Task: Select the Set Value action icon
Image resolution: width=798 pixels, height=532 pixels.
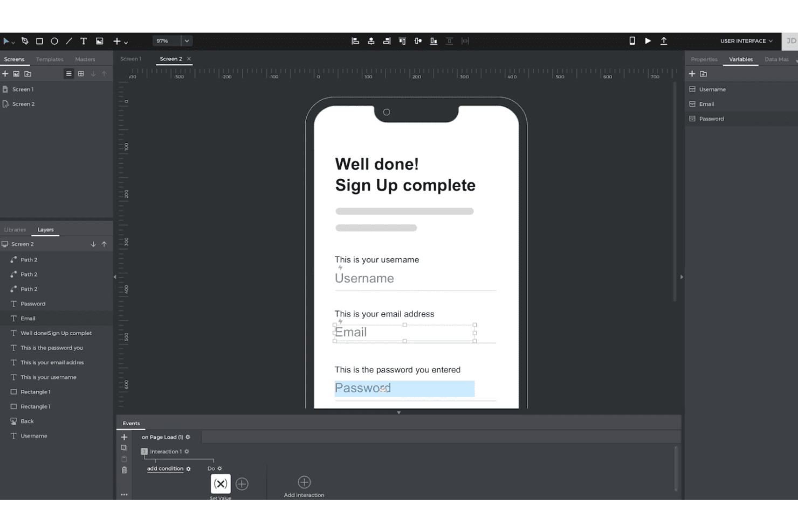Action: pos(221,483)
